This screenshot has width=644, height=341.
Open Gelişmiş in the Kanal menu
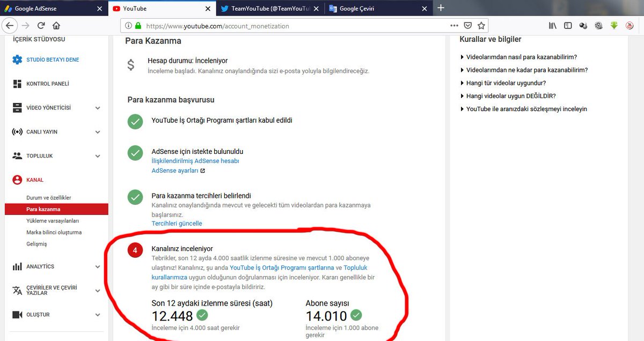point(37,244)
